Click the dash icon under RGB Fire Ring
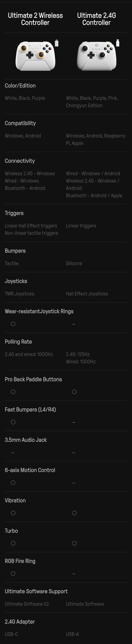 pyautogui.click(x=74, y=574)
